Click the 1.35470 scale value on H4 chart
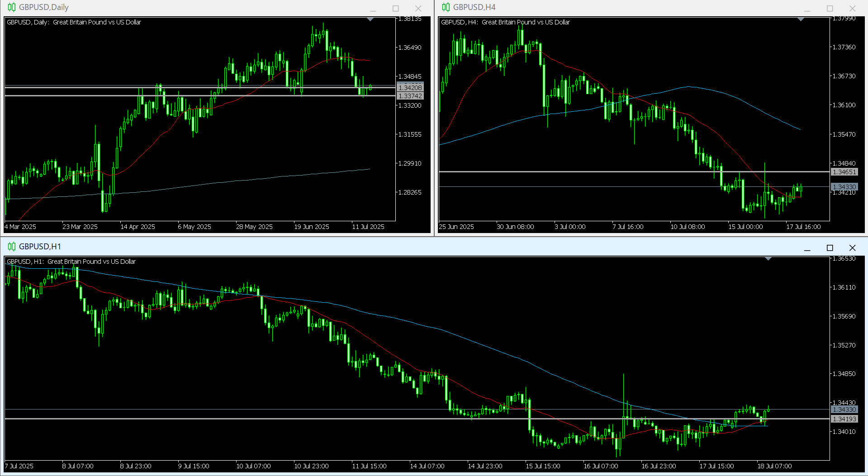868x476 pixels. [844, 134]
